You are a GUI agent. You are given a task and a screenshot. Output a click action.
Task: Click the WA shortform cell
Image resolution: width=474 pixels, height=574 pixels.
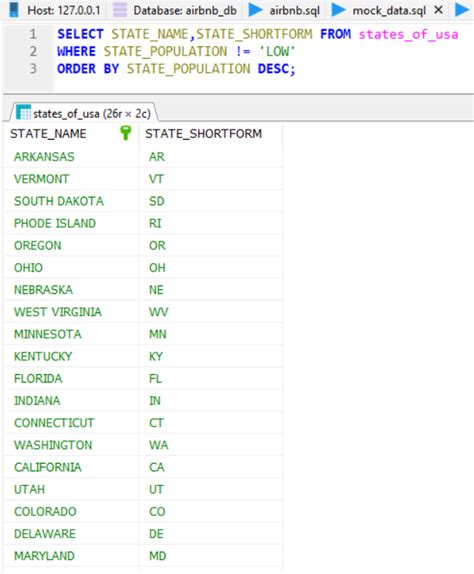click(211, 445)
